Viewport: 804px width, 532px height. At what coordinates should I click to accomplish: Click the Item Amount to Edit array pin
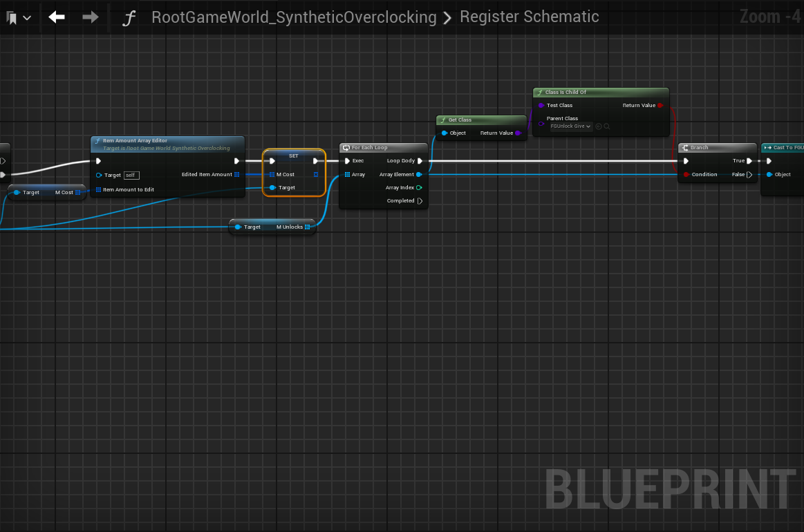[98, 189]
